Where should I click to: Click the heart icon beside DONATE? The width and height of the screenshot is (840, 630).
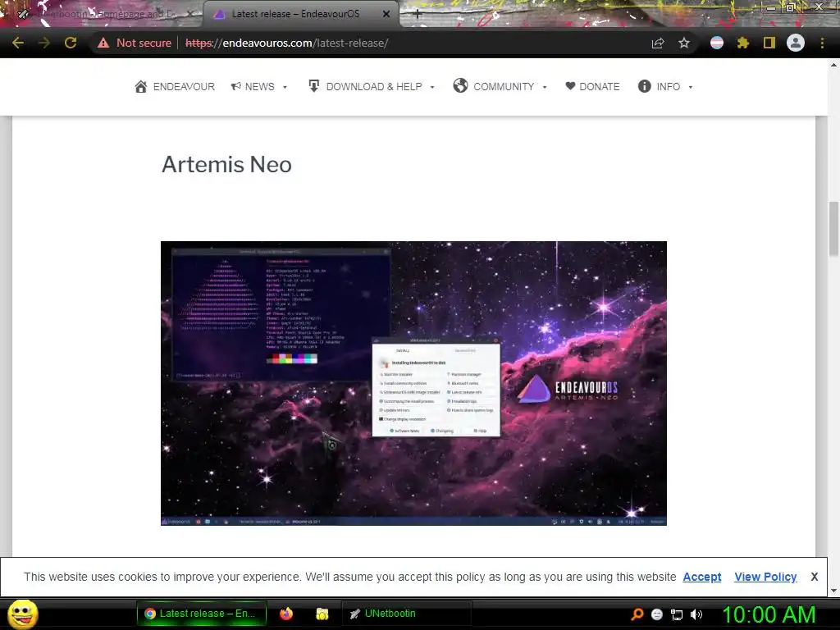click(571, 85)
